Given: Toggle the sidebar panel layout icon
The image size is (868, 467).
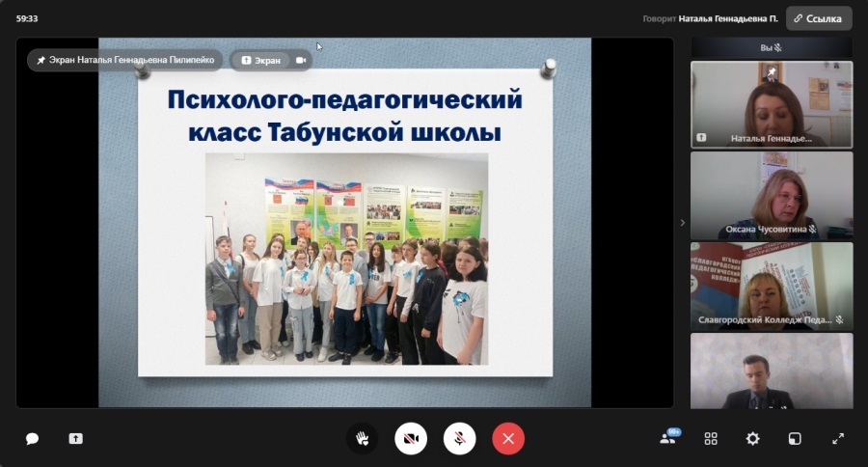Looking at the screenshot, I should 795,438.
